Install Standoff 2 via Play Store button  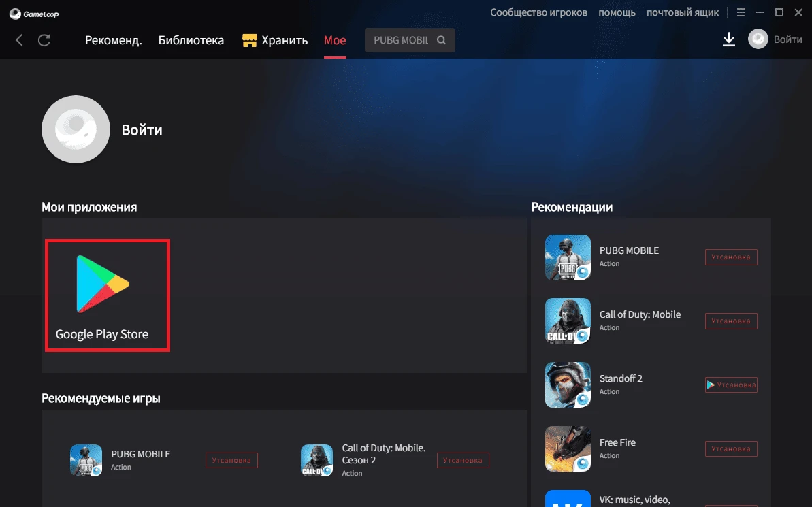731,385
